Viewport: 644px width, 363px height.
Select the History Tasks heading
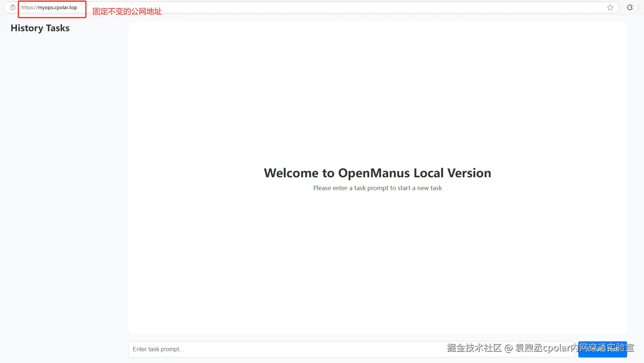click(40, 28)
